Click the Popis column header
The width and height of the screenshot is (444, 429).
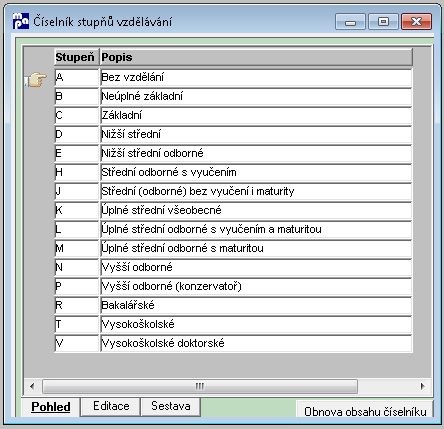point(256,57)
